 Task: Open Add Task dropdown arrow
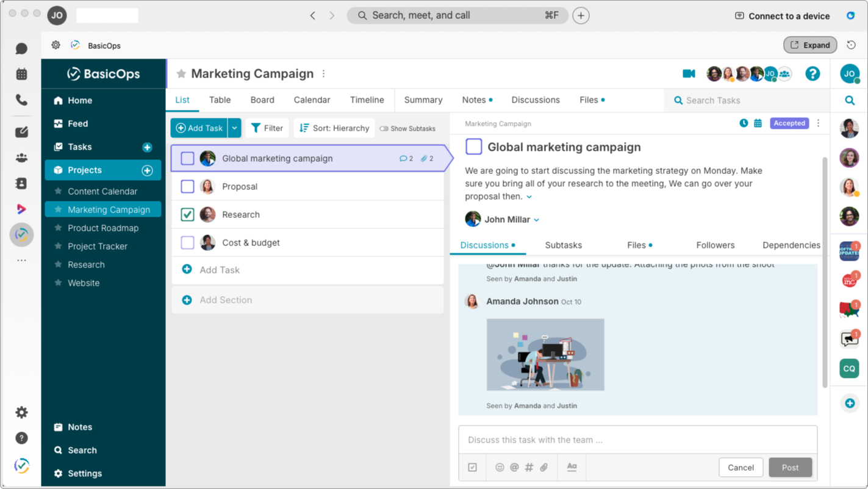234,128
